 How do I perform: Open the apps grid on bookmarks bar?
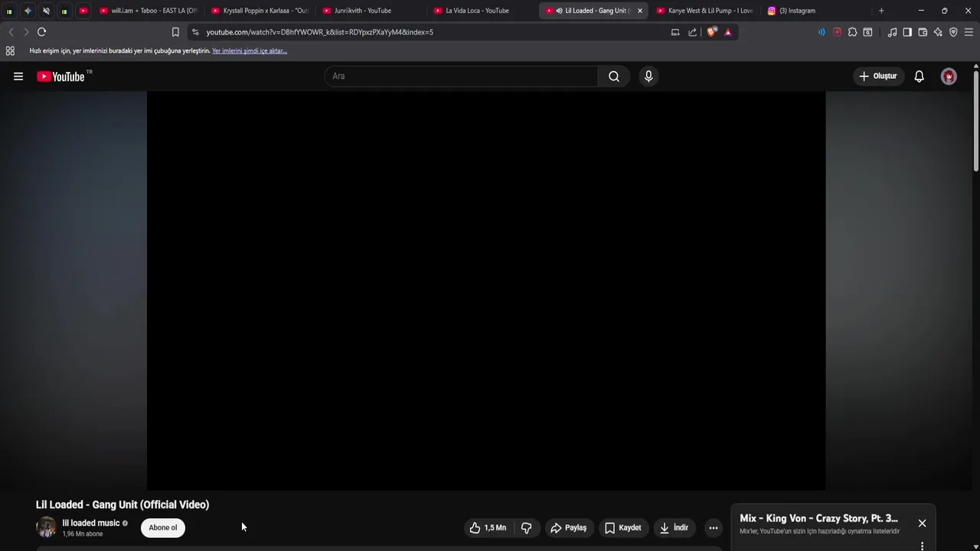(x=10, y=51)
